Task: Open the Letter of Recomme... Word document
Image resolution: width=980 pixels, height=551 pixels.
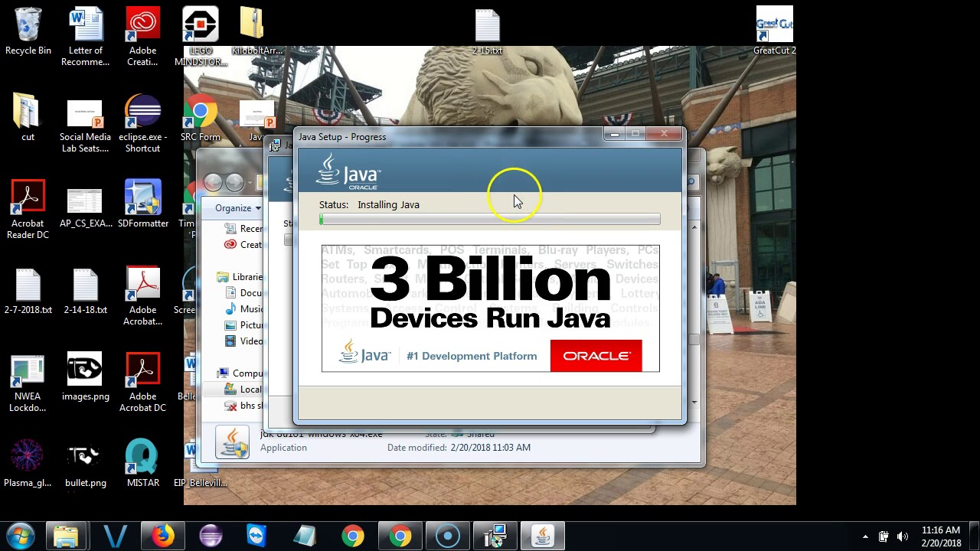Action: point(86,37)
